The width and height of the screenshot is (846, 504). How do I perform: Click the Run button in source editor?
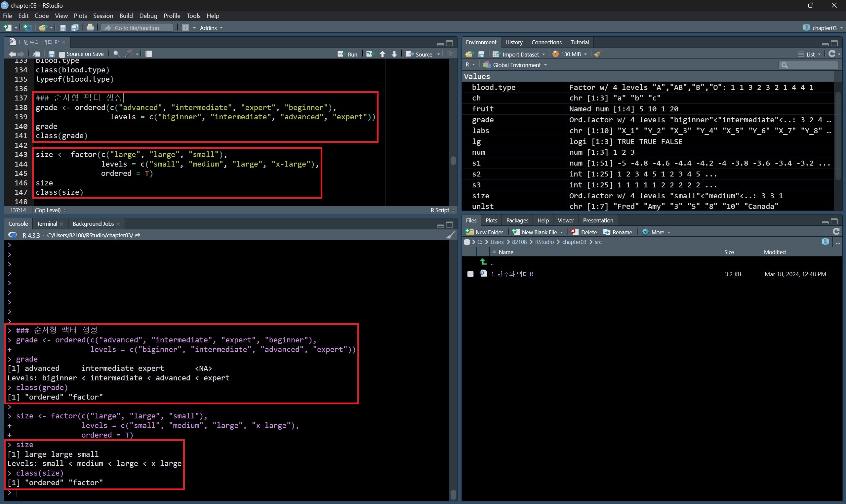coord(347,54)
